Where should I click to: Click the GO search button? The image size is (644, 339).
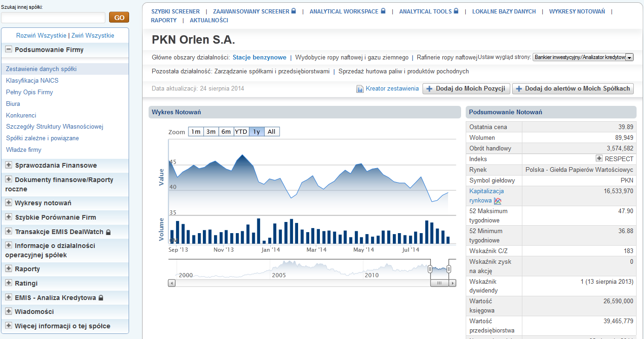(x=119, y=18)
